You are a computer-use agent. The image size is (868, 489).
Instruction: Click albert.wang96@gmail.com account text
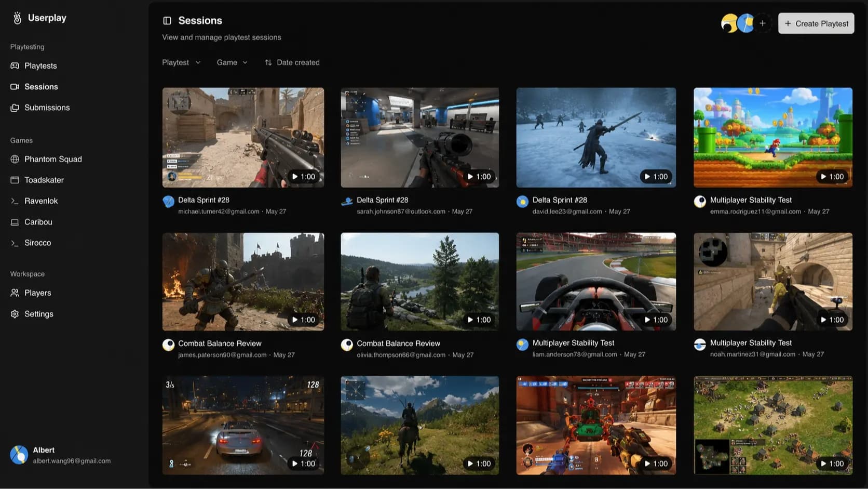72,461
